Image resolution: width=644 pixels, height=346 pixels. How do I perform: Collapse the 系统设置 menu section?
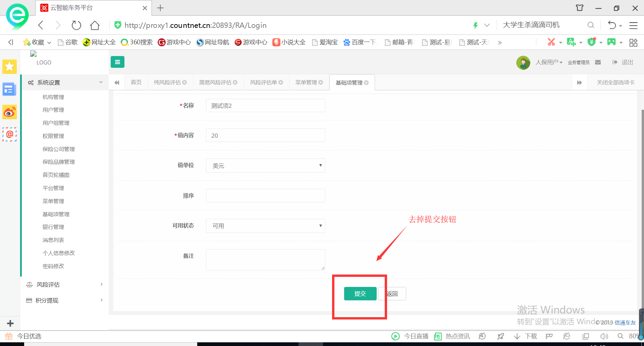click(x=64, y=83)
